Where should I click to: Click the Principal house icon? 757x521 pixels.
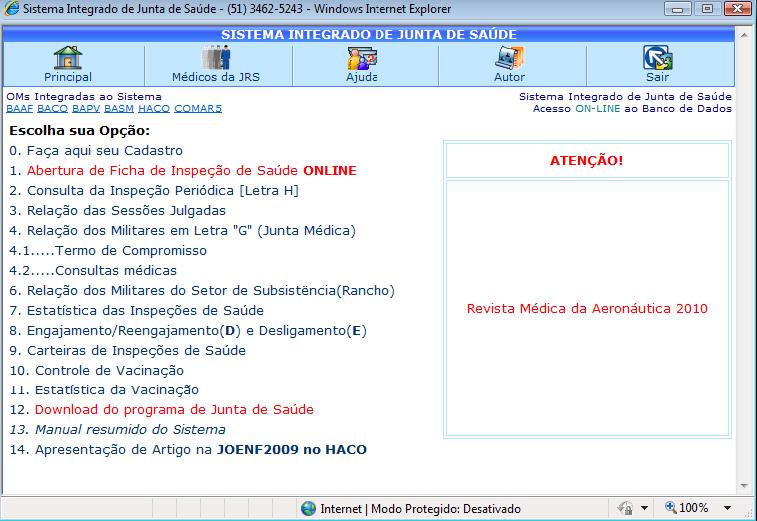point(68,57)
